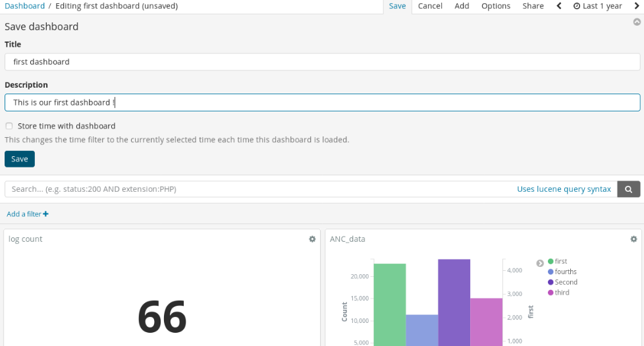Screen dimensions: 644x346
Task: Move the time range forward with the right arrow
Action: 637,6
